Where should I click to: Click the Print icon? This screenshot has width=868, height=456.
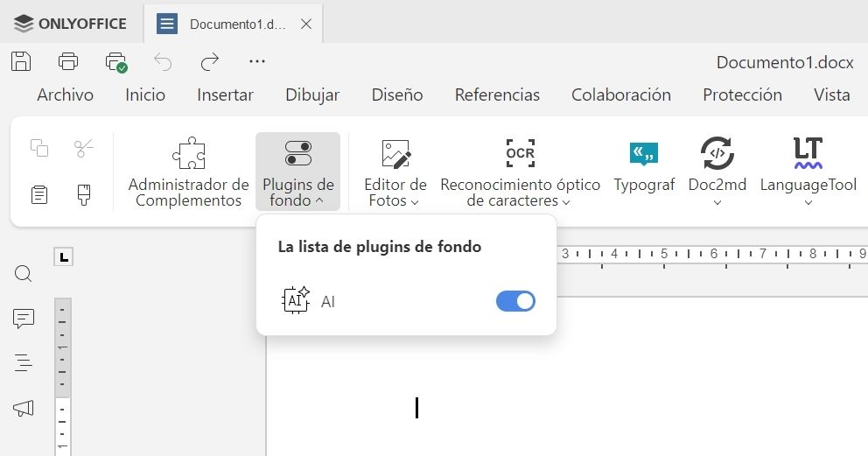pyautogui.click(x=68, y=61)
